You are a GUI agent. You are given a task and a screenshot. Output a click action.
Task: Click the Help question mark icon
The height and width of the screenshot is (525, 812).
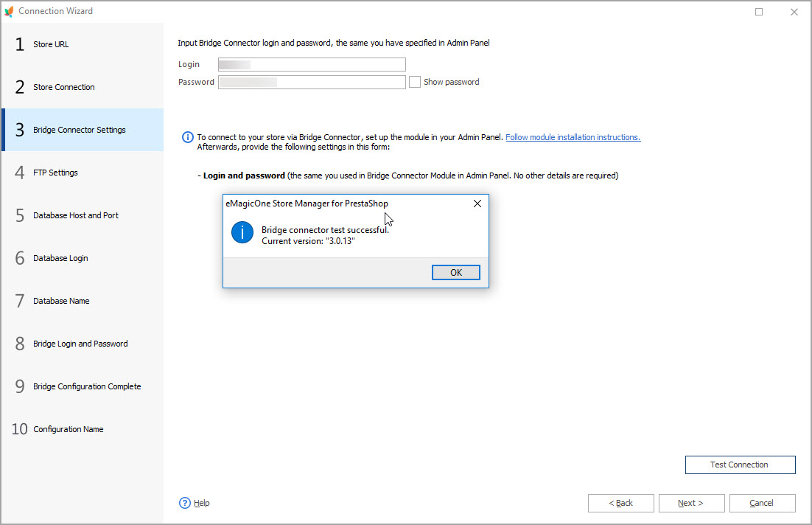pos(185,503)
